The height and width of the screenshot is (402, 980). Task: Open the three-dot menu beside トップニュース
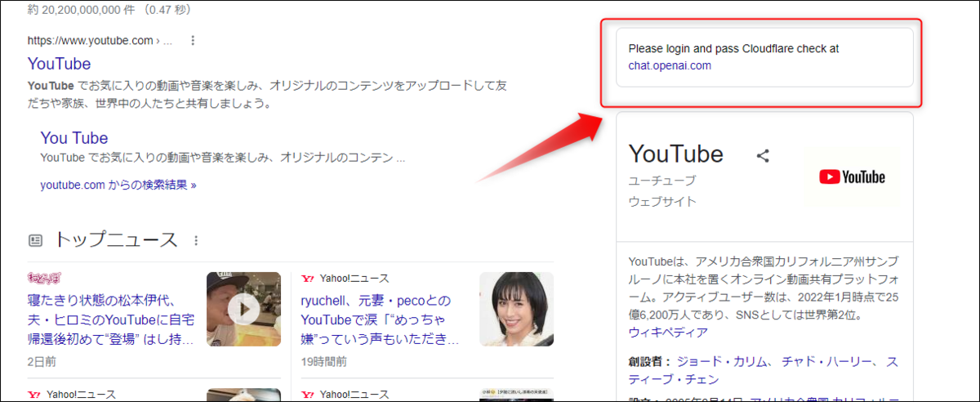(x=195, y=240)
